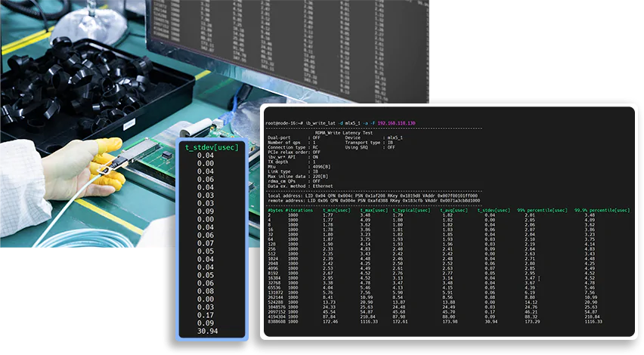Image resolution: width=644 pixels, height=355 pixels.
Task: Pick the 0.08 value in the zoomed callout
Action: pyautogui.click(x=206, y=291)
